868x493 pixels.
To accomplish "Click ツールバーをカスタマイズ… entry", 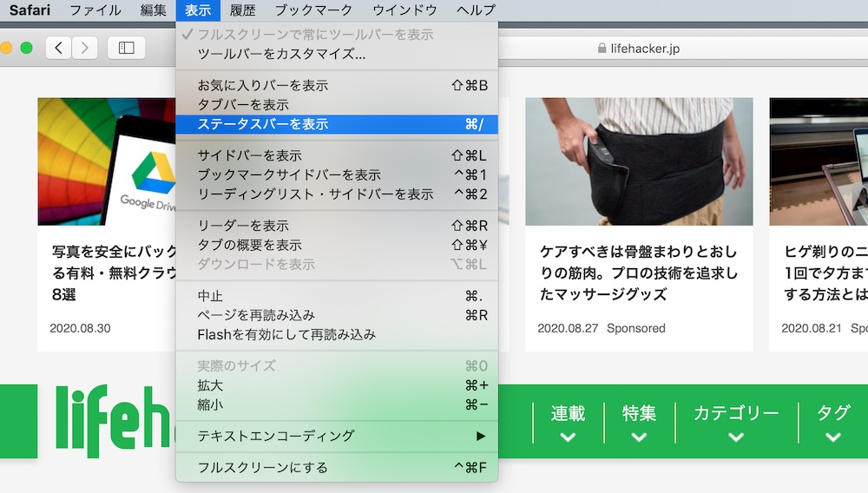I will [x=337, y=54].
